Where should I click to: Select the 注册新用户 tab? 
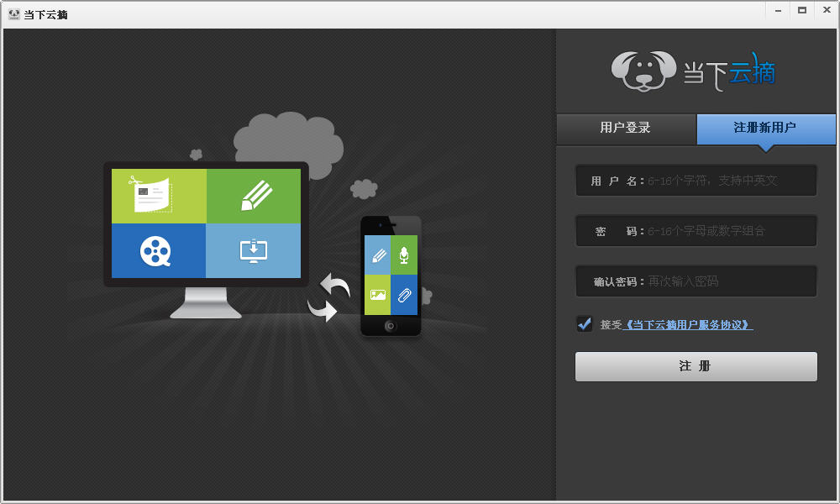[x=765, y=129]
